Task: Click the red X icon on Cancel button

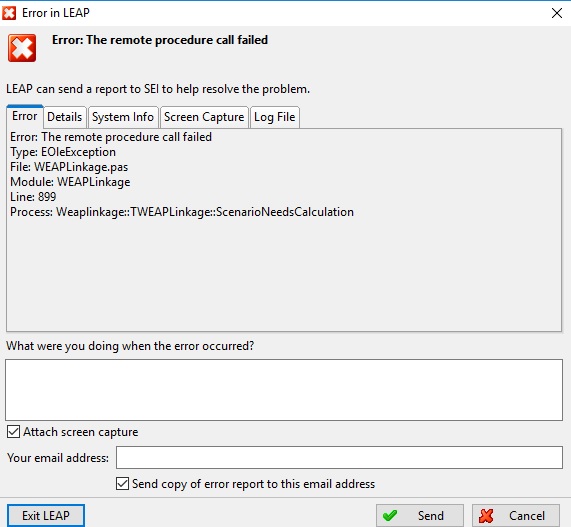Action: [x=486, y=515]
